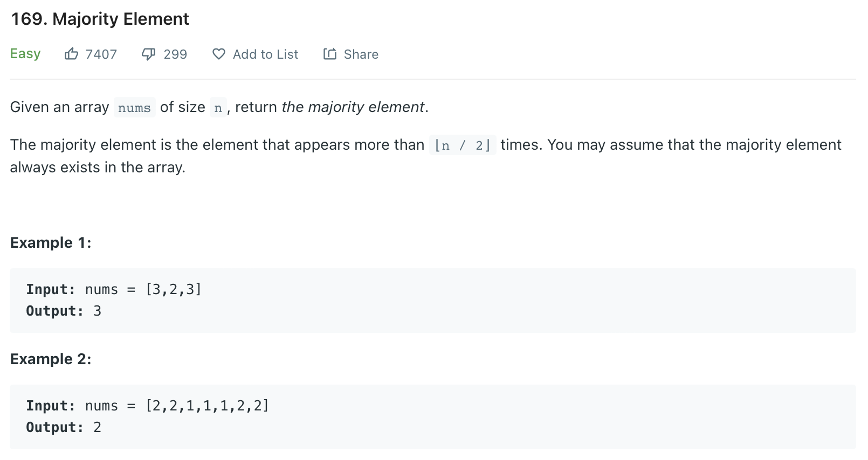The image size is (868, 460).
Task: Click the Easy difficulty badge
Action: click(x=25, y=53)
